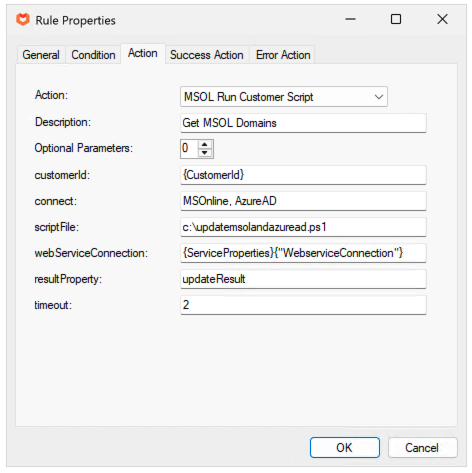
Task: Expand the Action dropdown list
Action: click(x=379, y=97)
